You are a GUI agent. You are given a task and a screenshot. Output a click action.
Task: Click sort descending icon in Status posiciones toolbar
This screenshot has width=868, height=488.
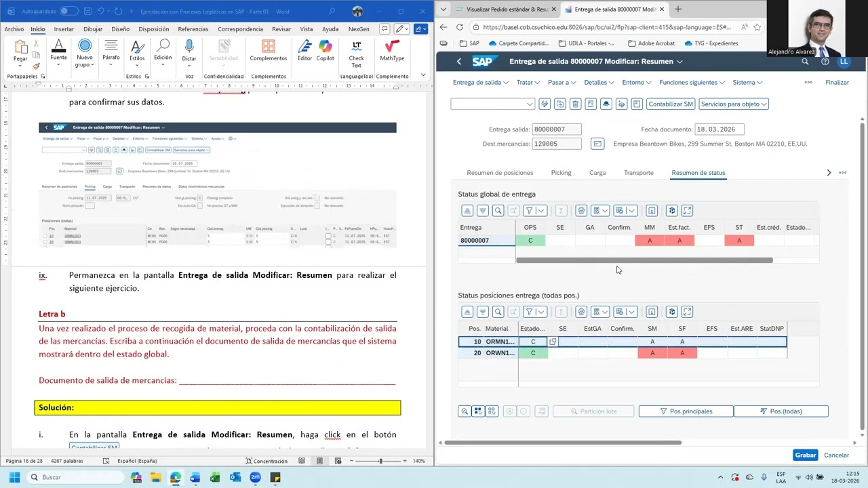483,312
